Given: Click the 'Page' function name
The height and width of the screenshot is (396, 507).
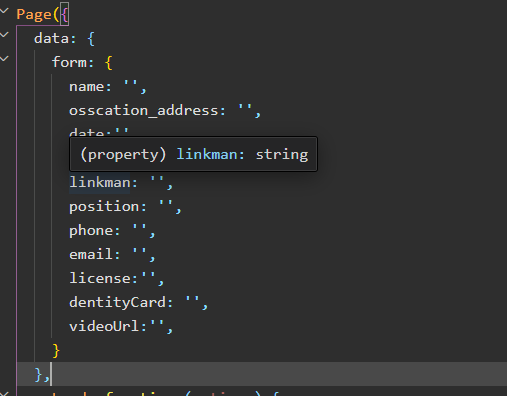Looking at the screenshot, I should pyautogui.click(x=34, y=15).
